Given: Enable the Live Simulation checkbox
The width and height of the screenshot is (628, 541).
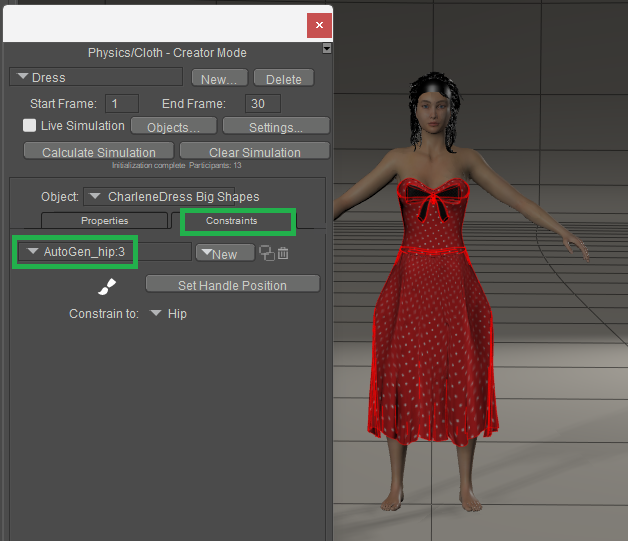Looking at the screenshot, I should [x=30, y=126].
